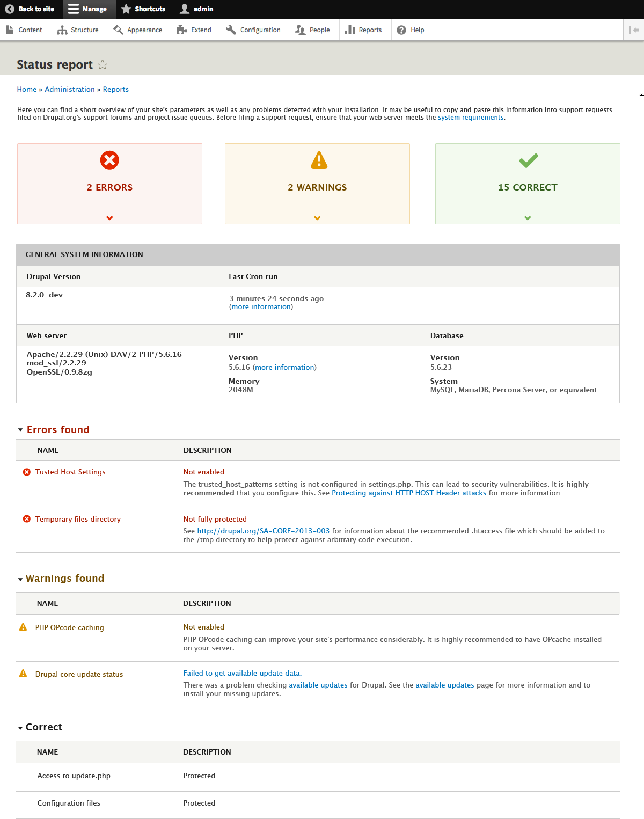Click the Back to site arrow icon
Viewport: 644px width, 819px height.
coord(10,9)
